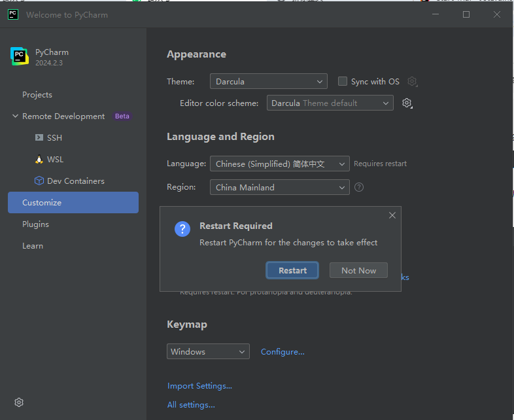Screen dimensions: 514x420
Task: Open the Learn sidebar item
Action: click(73, 246)
